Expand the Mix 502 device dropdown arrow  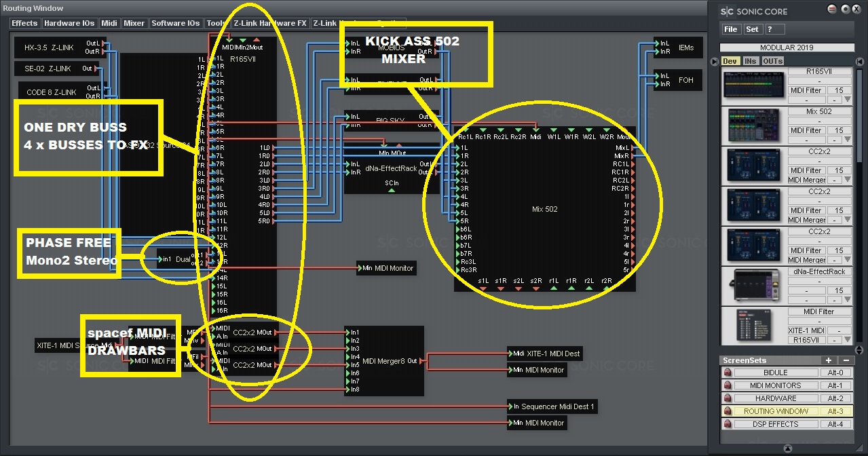point(846,140)
